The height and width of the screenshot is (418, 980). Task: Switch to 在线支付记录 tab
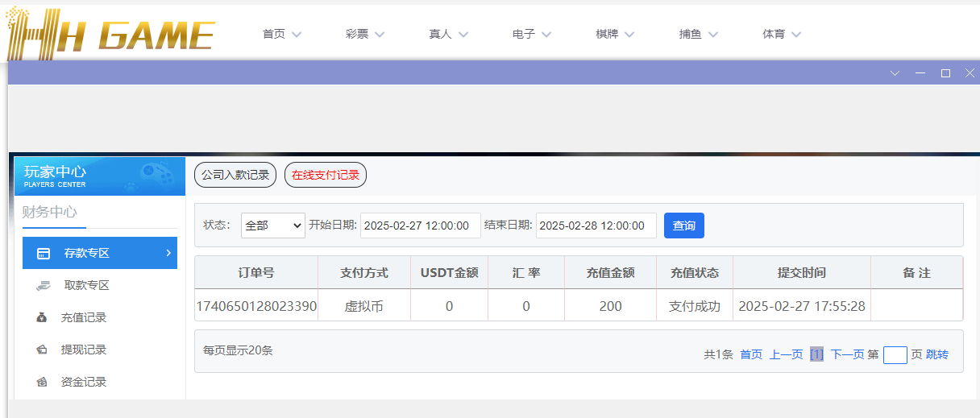(326, 175)
